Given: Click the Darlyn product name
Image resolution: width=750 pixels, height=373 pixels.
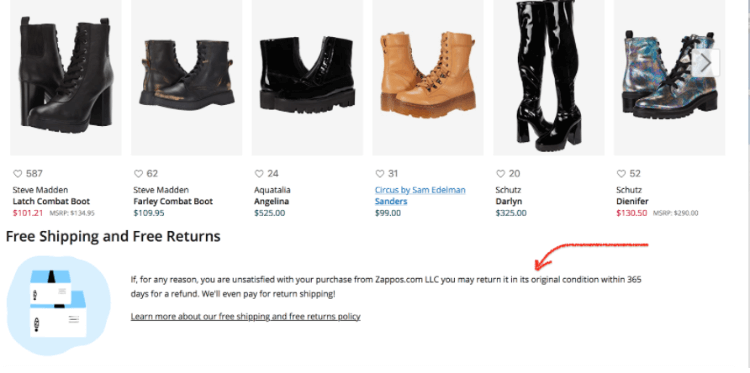Looking at the screenshot, I should pyautogui.click(x=508, y=201).
